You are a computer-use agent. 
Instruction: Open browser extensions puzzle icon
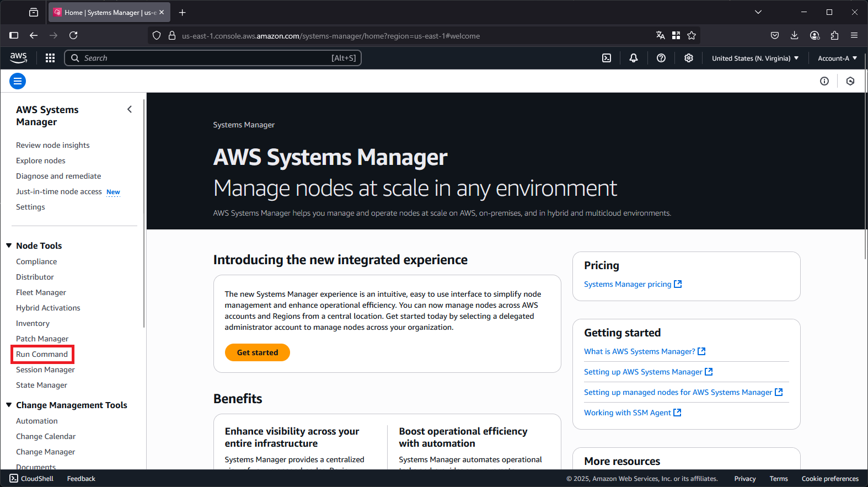[x=834, y=35]
